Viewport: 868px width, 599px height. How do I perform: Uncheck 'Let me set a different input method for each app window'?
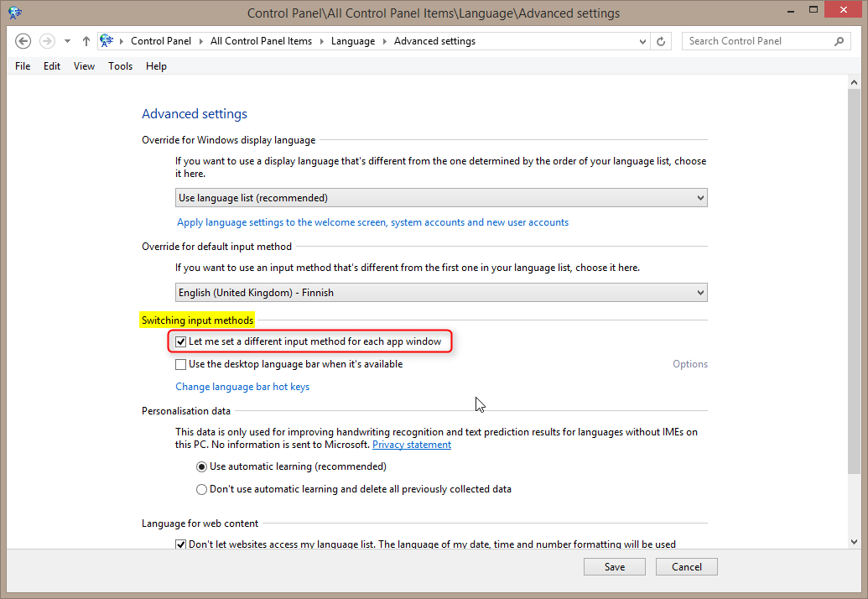[x=180, y=341]
